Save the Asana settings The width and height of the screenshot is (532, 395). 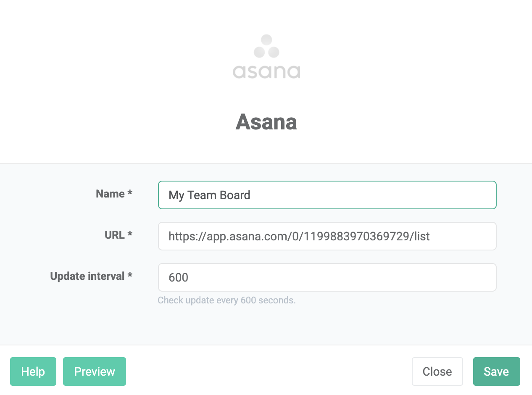click(x=497, y=371)
